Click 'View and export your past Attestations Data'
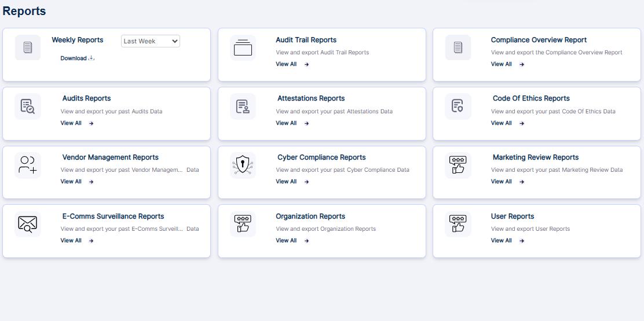 [334, 112]
